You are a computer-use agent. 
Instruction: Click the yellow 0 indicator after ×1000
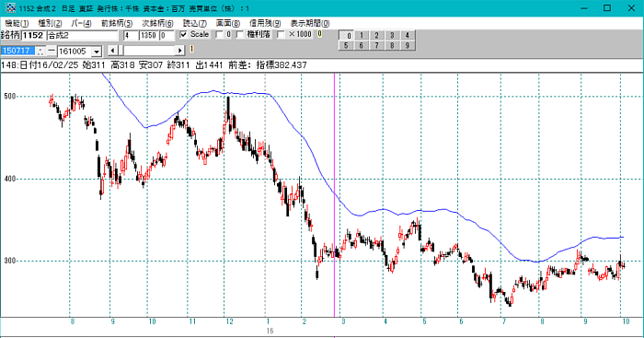point(319,34)
